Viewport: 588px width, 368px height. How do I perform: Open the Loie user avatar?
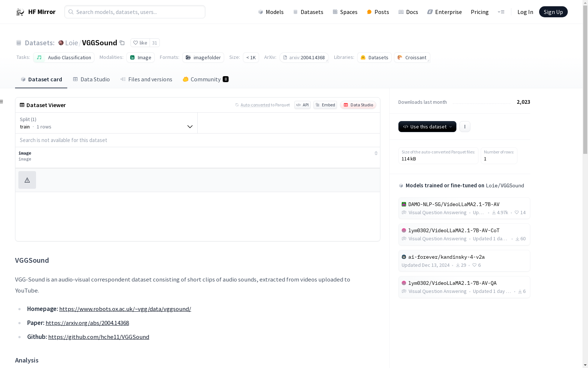pos(61,43)
